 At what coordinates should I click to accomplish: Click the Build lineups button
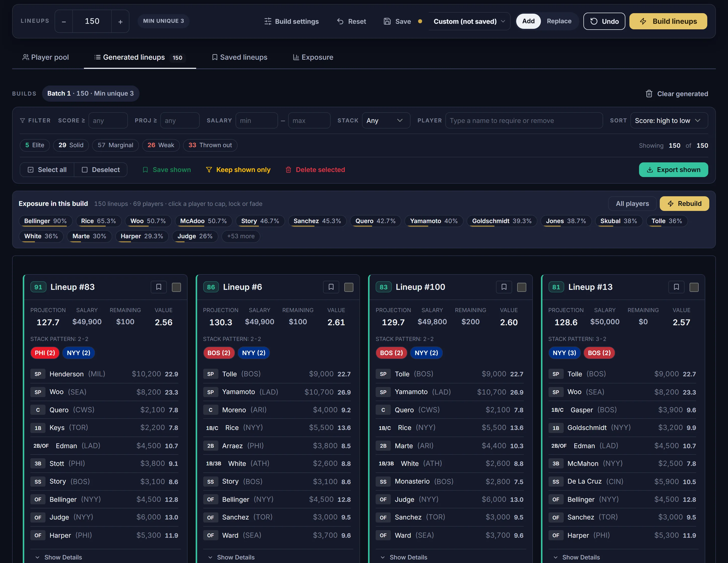(668, 21)
